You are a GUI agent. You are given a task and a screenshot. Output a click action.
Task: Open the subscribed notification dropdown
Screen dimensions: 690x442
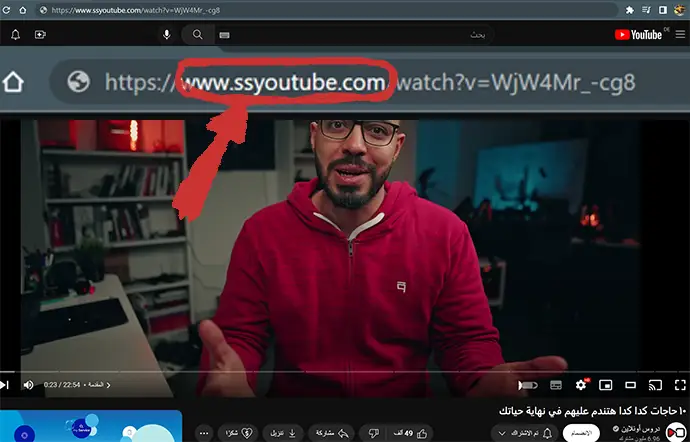(525, 433)
